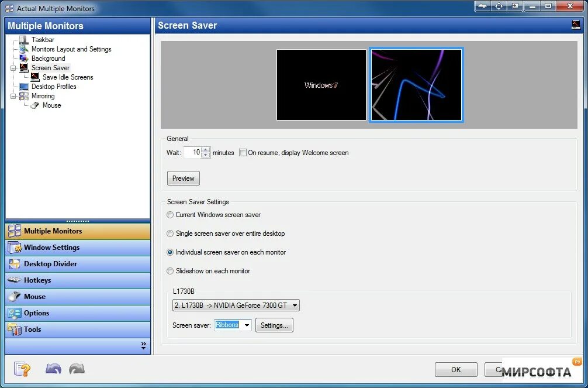588x388 pixels.
Task: Select the Ribbons monitor preview thumbnail
Action: [x=416, y=85]
